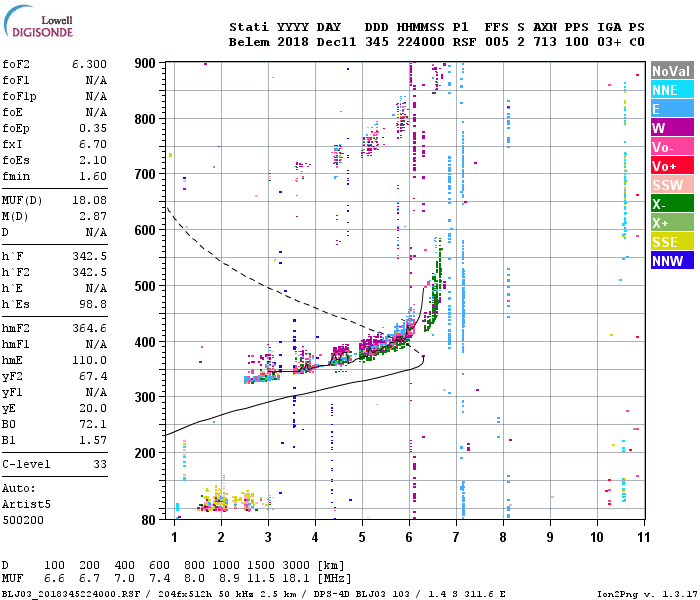Click the BLJ03_2018345224000.RSF file name
Screen dimensions: 700x600
click(x=71, y=594)
